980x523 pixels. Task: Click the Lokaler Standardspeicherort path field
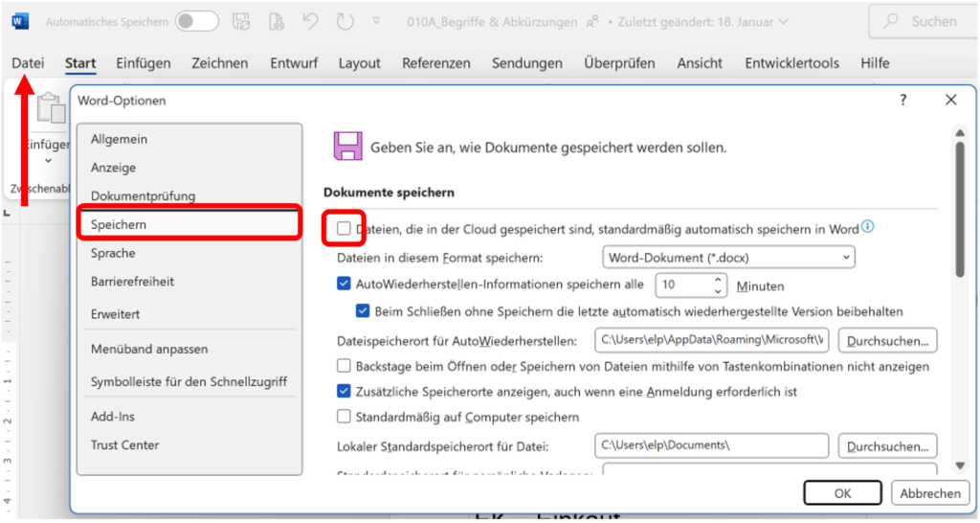711,445
